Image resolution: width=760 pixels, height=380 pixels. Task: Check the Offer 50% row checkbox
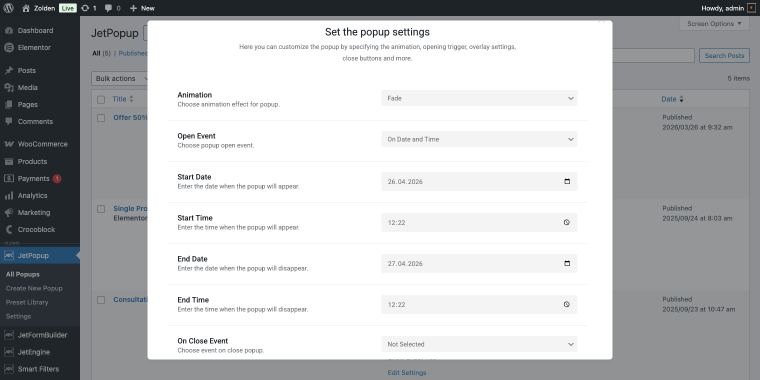[101, 118]
